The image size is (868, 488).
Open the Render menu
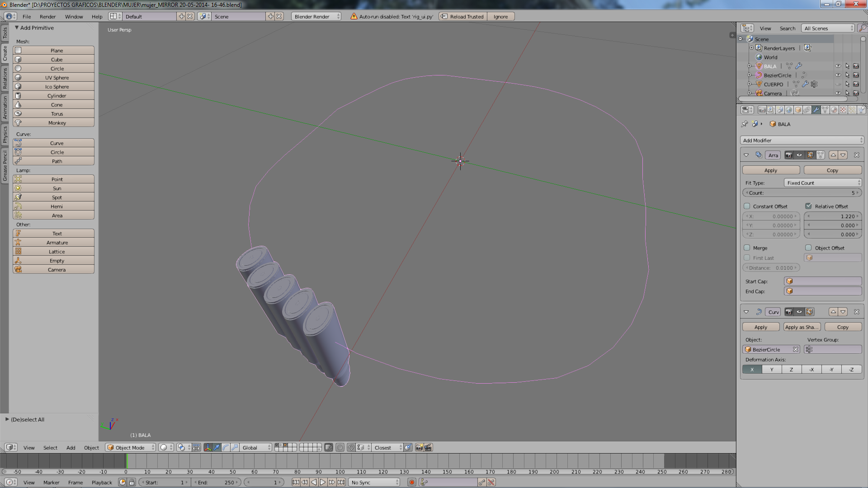[47, 17]
